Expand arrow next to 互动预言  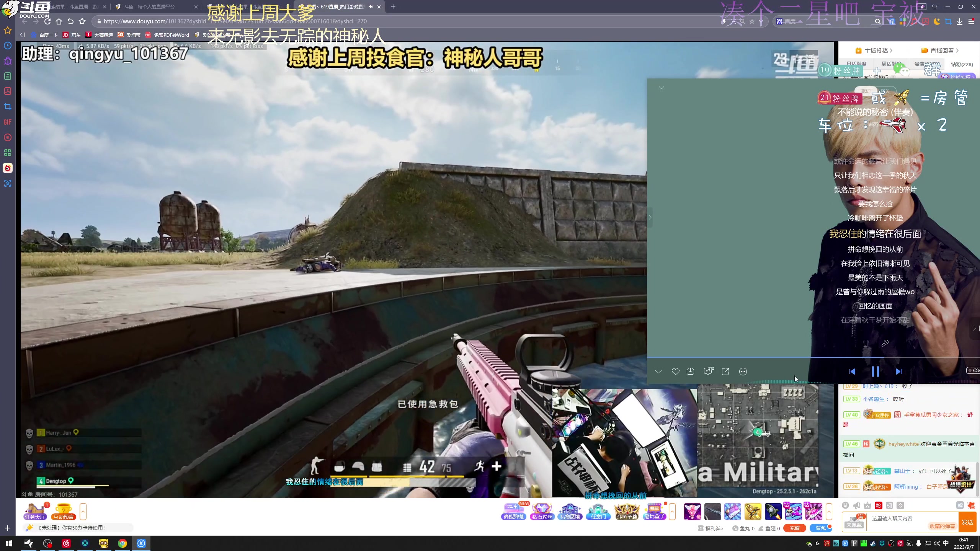(x=83, y=512)
